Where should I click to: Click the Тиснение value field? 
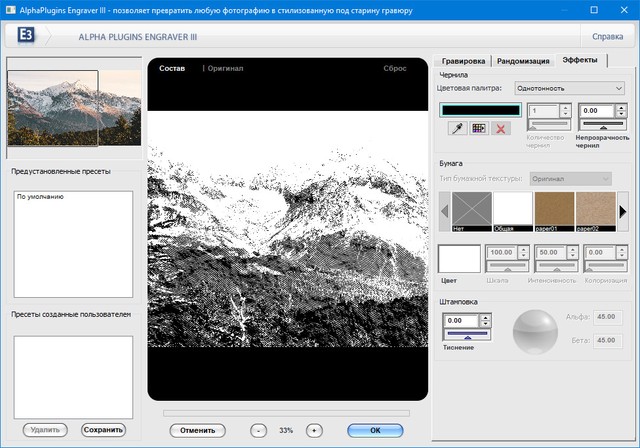click(462, 321)
